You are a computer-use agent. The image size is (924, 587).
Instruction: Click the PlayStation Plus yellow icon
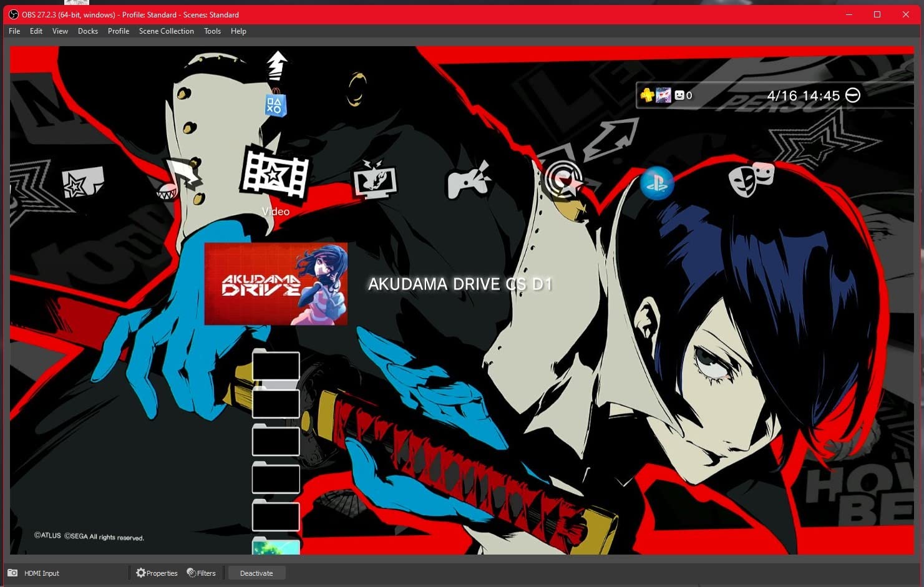click(648, 95)
